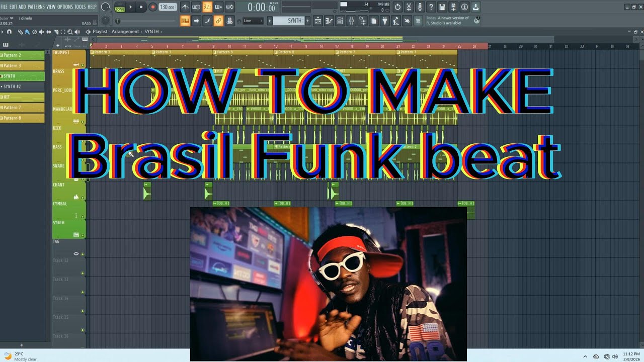Open the Channel rack icon in the toolbar

340,21
